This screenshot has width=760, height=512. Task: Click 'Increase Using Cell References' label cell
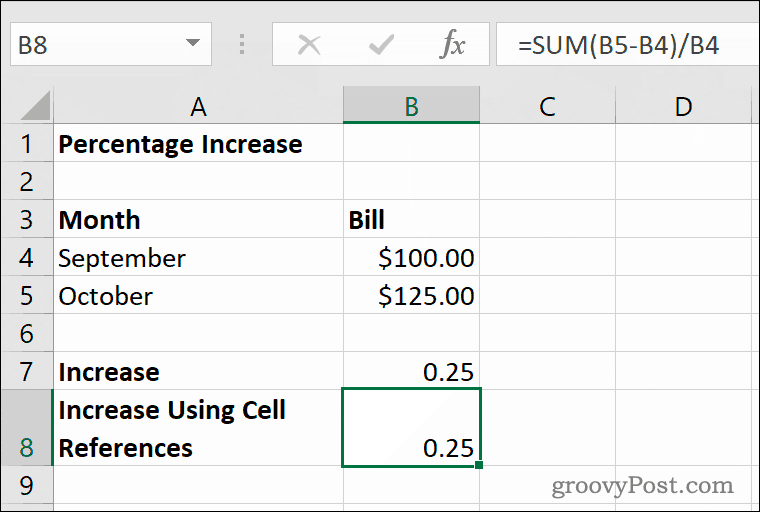(198, 428)
